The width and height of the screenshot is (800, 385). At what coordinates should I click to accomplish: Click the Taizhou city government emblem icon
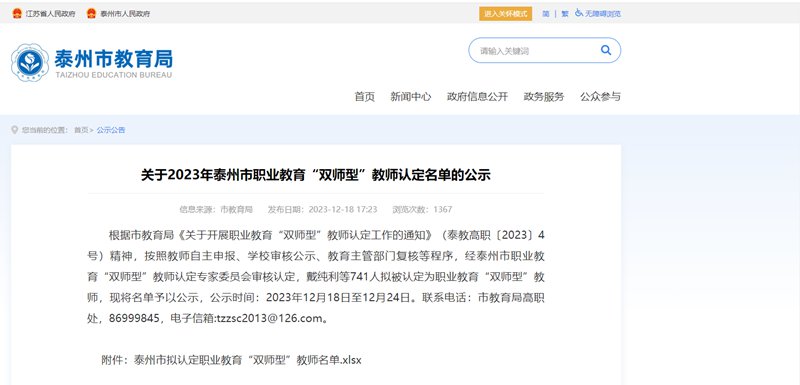click(x=91, y=14)
